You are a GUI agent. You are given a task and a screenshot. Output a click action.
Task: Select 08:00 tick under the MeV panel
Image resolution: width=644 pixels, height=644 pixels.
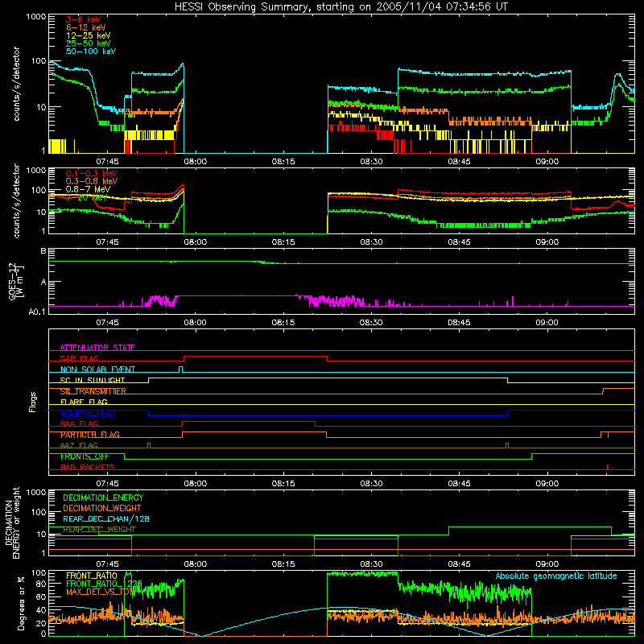pos(195,242)
